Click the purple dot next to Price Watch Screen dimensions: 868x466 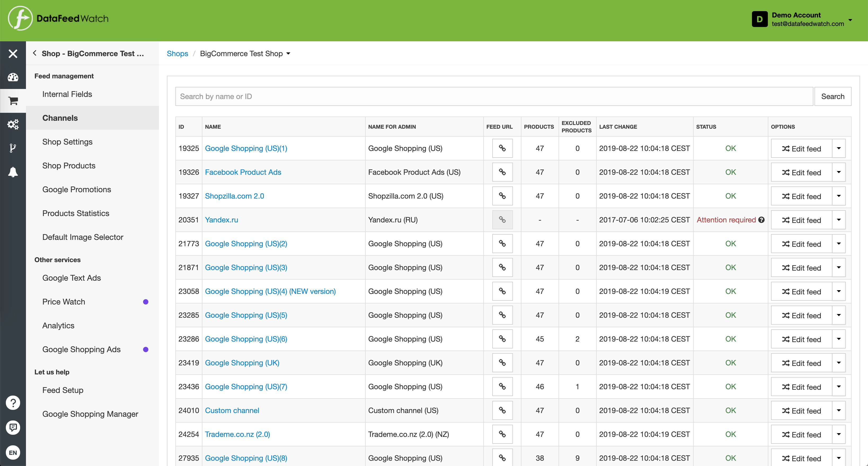(x=145, y=302)
